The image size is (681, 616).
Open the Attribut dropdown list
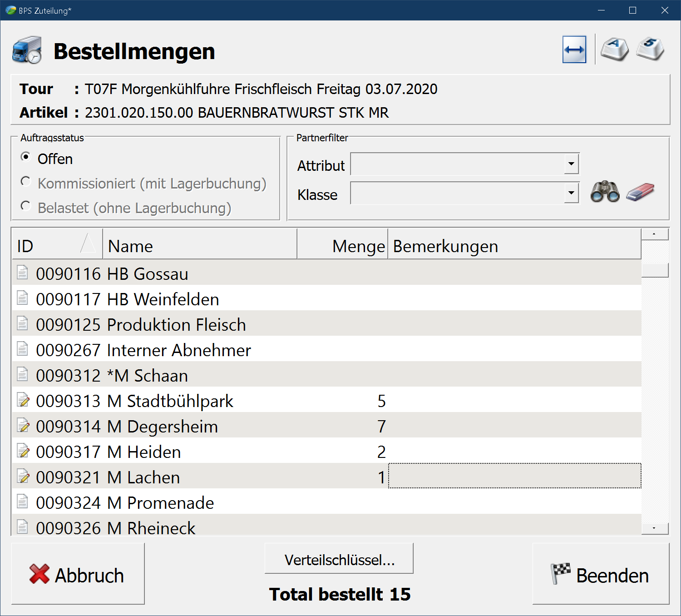571,164
